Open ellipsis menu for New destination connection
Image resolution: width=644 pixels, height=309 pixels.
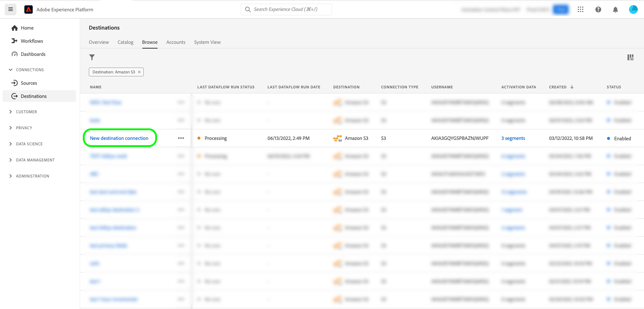pos(181,138)
